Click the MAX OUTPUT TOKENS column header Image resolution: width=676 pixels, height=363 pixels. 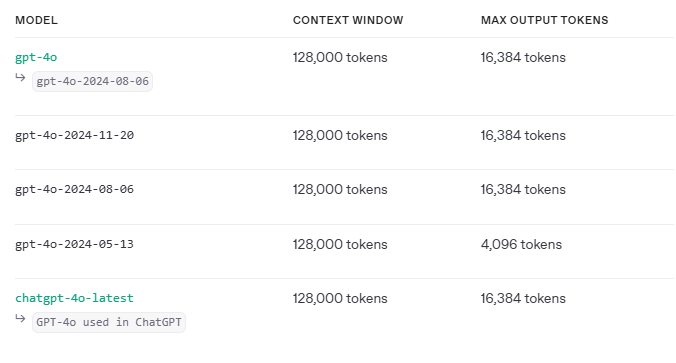pos(545,20)
